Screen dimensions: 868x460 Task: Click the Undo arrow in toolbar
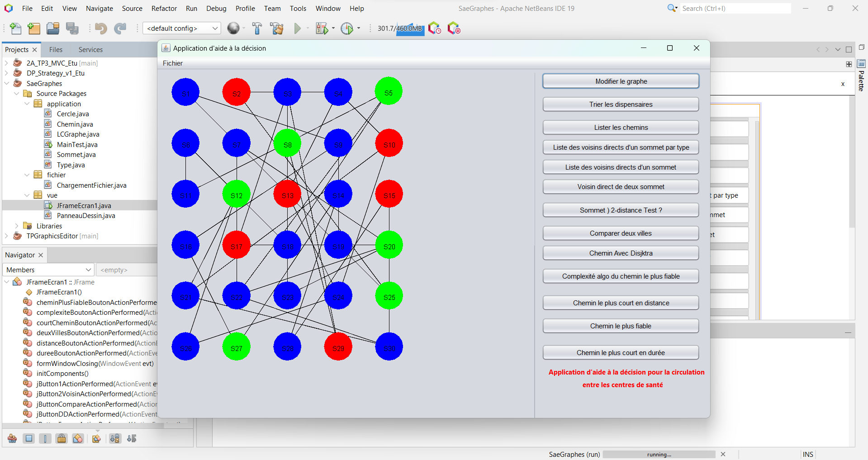pos(100,28)
